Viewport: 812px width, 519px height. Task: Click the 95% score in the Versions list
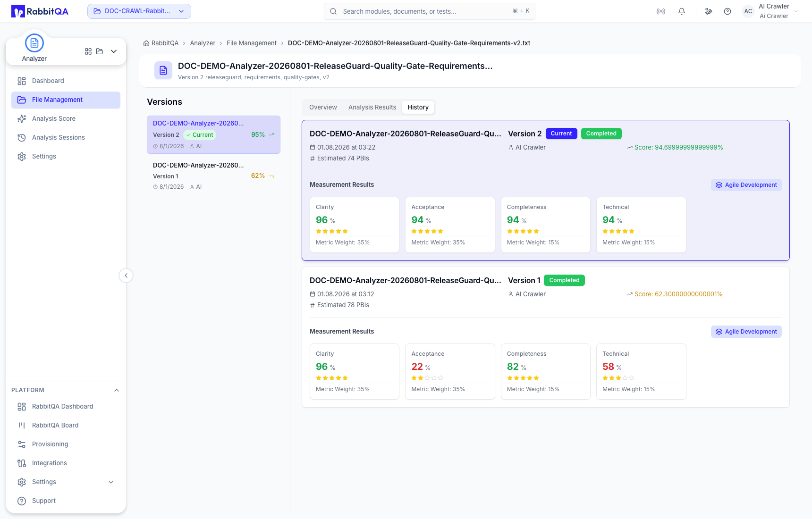point(258,134)
